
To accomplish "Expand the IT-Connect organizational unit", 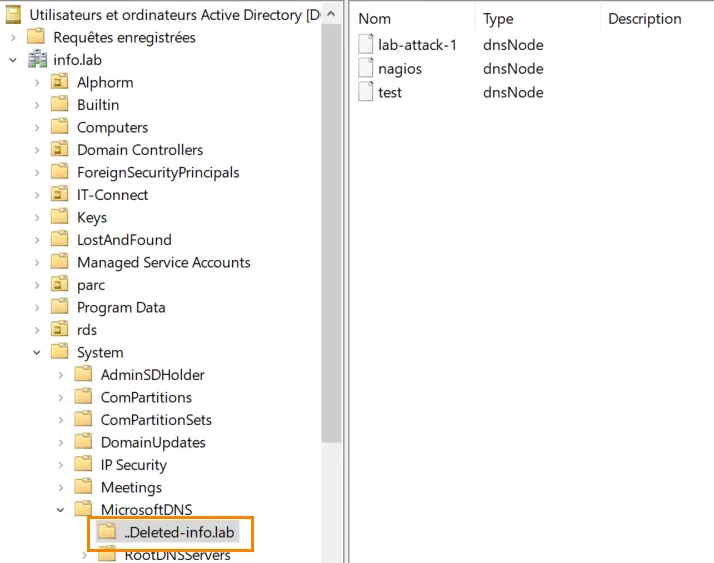I will coord(37,195).
